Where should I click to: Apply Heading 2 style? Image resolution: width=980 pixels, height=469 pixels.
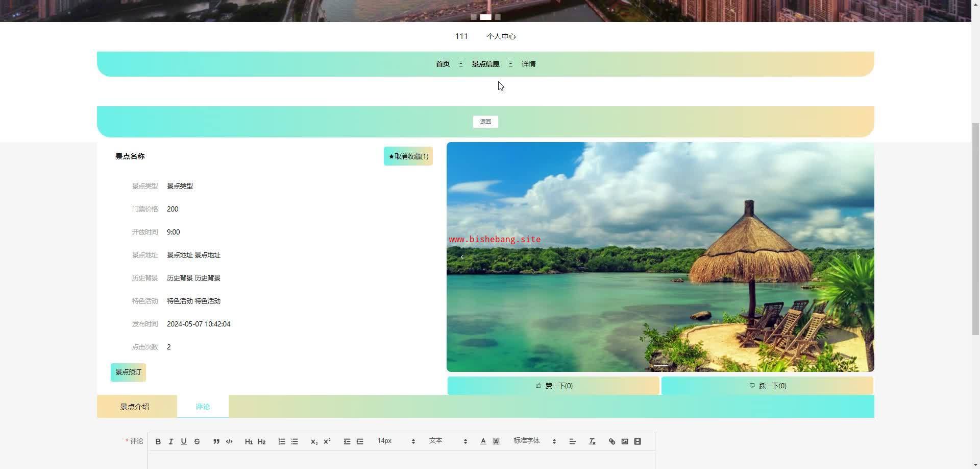(262, 441)
